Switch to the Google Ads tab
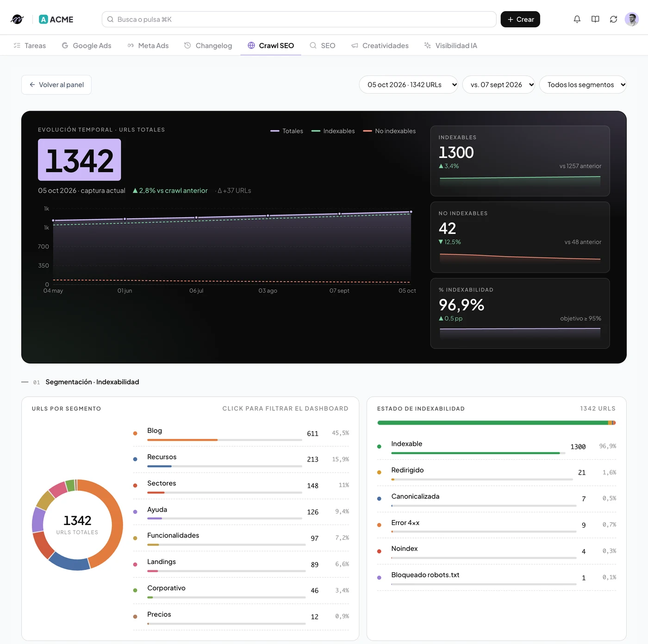The image size is (648, 644). pyautogui.click(x=87, y=45)
